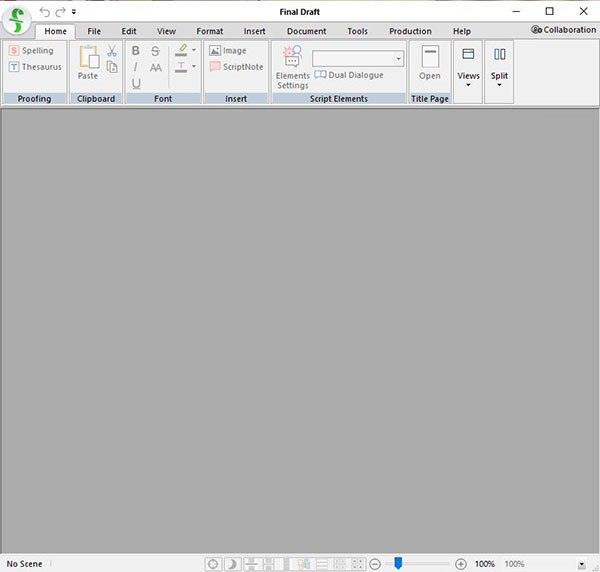Click the zoom in plus icon

(x=461, y=564)
